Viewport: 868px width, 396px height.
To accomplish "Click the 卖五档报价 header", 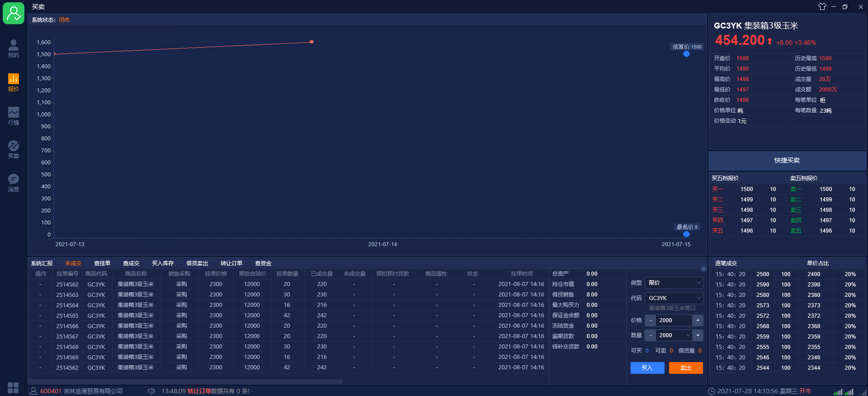I will coord(804,178).
